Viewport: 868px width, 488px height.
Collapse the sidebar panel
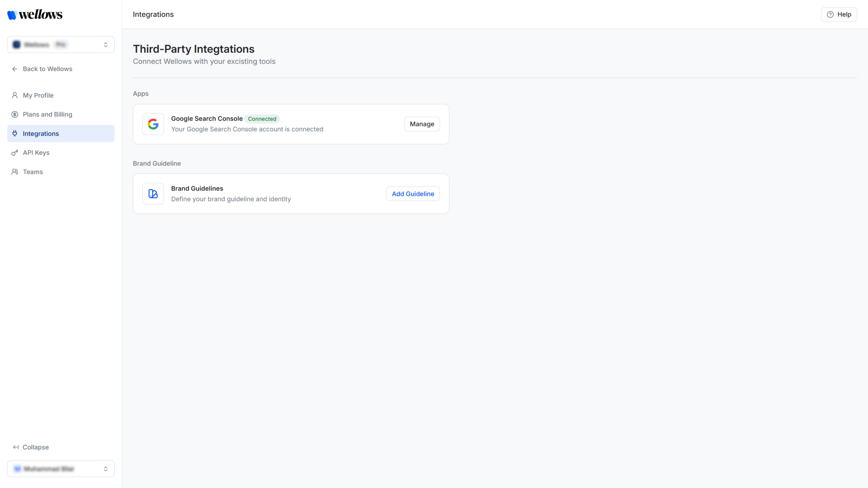tap(31, 447)
